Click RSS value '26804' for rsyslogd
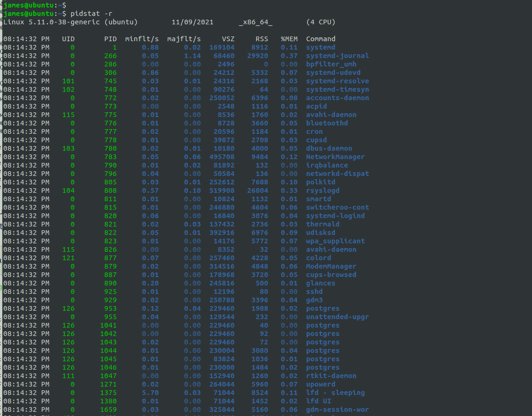Viewport: 532px width, 416px height. coord(258,190)
